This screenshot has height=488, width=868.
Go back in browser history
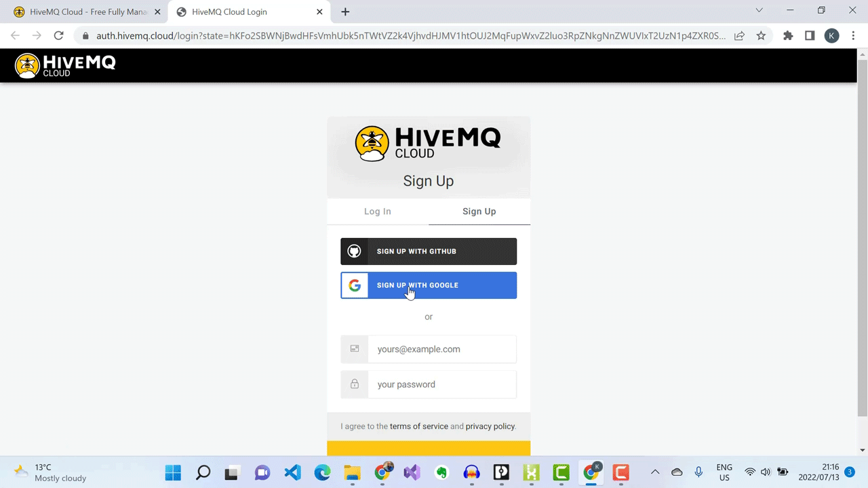tap(15, 36)
